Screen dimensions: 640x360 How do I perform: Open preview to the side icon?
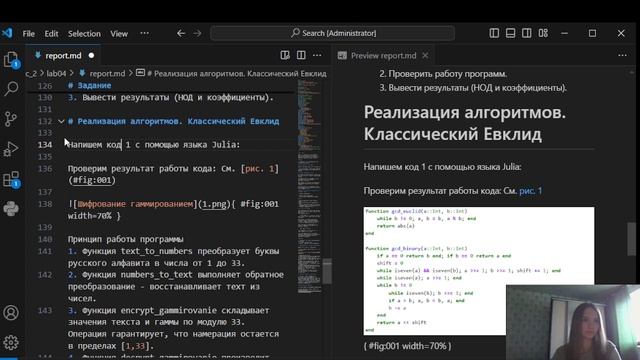point(285,55)
